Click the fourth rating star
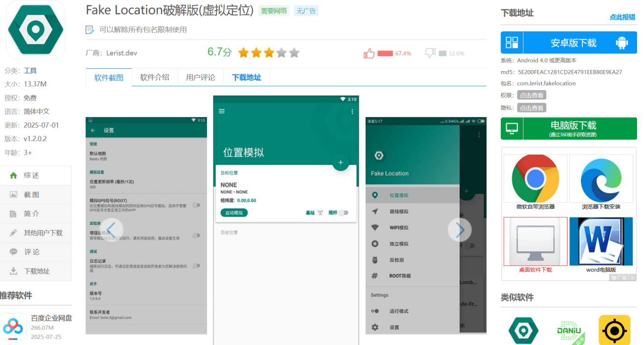644x345 pixels. click(x=282, y=53)
